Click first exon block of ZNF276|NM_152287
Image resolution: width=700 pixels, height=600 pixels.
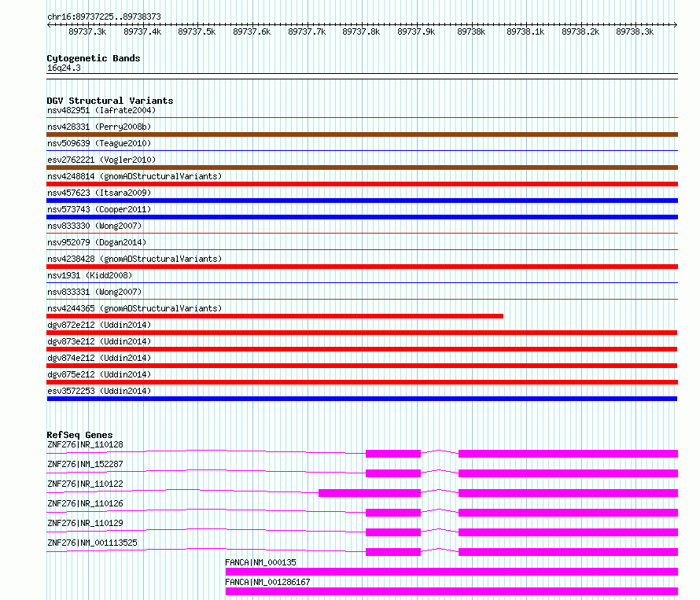[x=393, y=473]
